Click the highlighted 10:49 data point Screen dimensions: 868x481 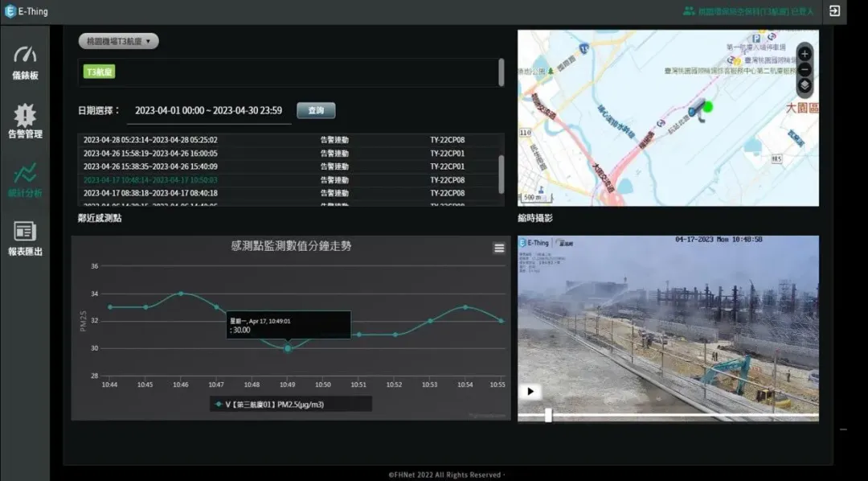coord(287,348)
